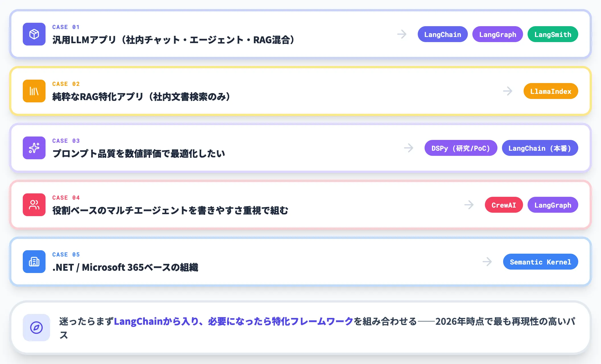Click the arrow icon in the Case 01 row

point(402,34)
